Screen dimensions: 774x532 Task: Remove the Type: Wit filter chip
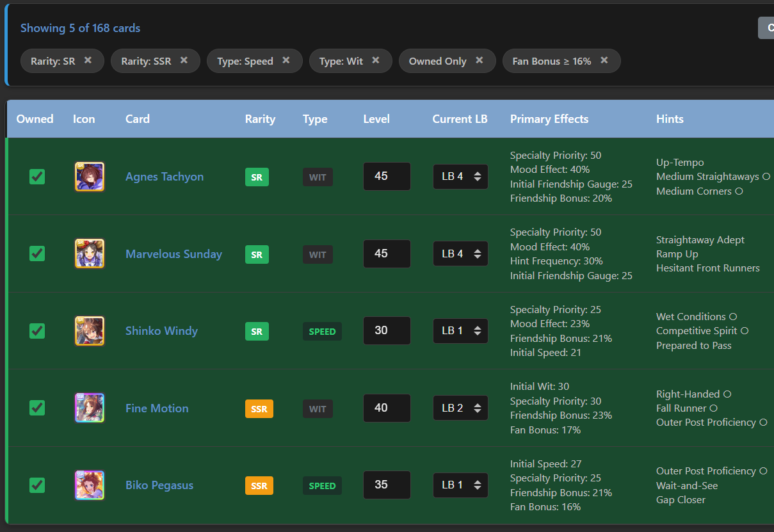(x=376, y=60)
